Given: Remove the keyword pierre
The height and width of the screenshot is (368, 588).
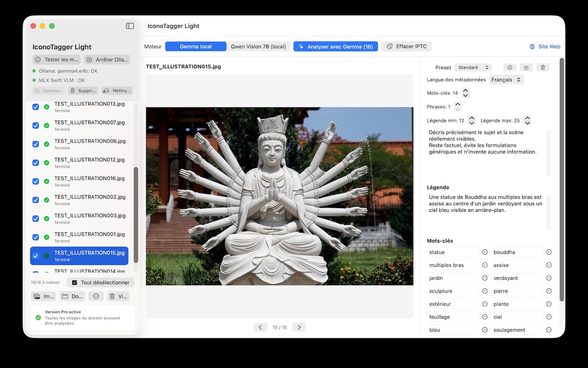Looking at the screenshot, I should (549, 291).
